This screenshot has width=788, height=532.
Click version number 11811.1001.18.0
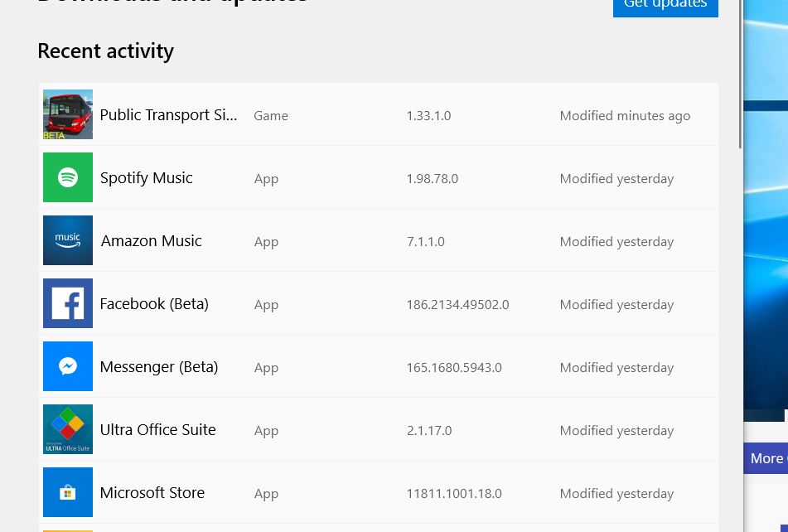click(x=454, y=493)
